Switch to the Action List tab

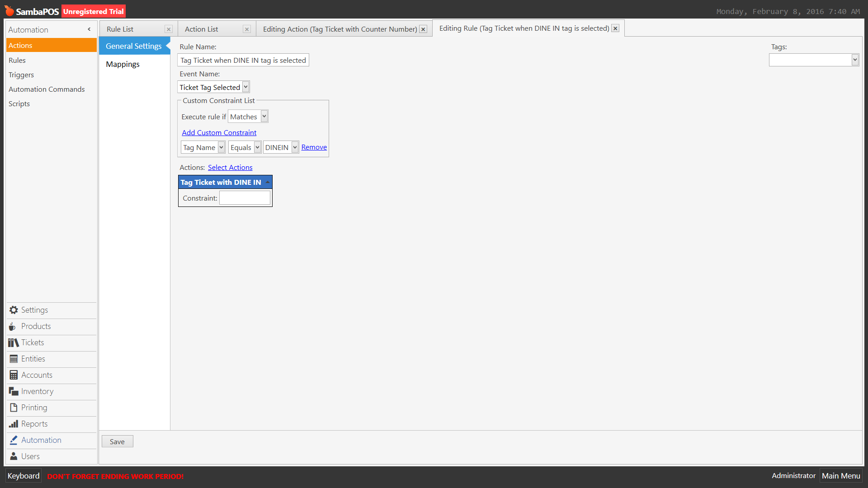point(202,29)
